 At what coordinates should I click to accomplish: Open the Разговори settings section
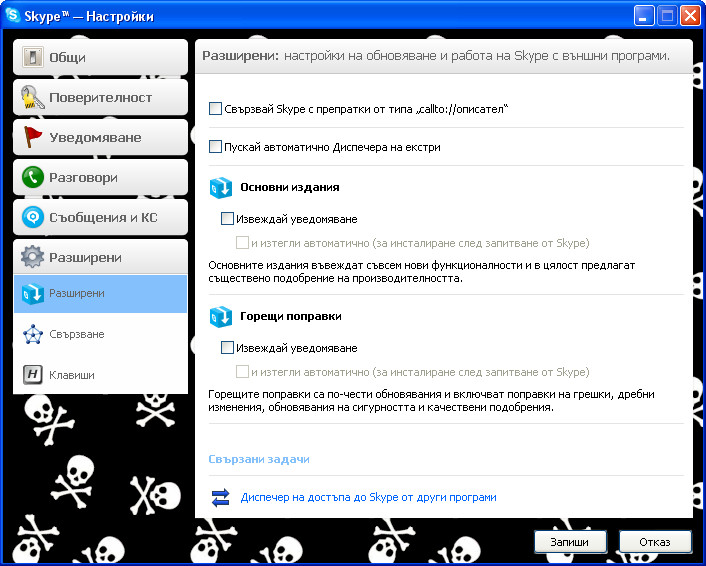point(100,177)
